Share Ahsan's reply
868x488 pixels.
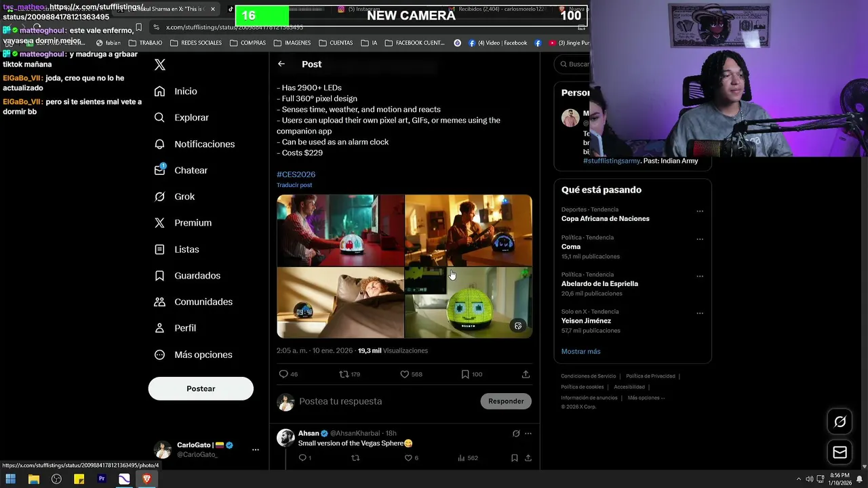[528, 458]
